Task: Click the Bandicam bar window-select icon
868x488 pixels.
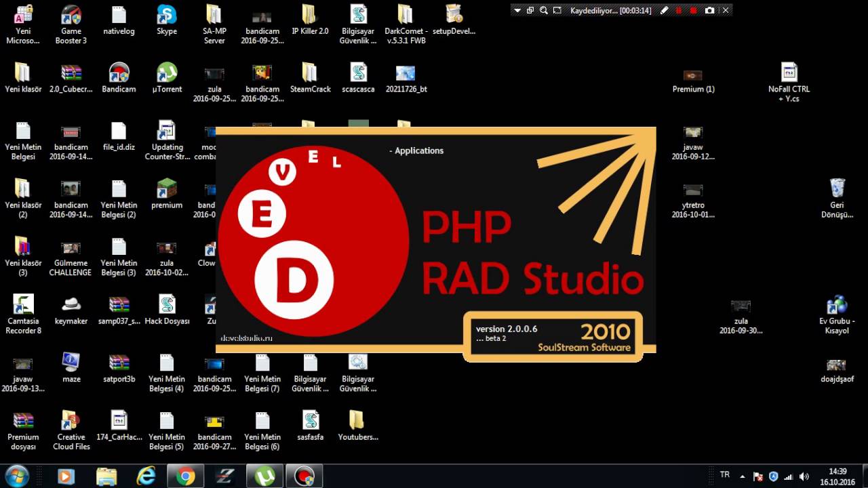Action: coord(530,10)
